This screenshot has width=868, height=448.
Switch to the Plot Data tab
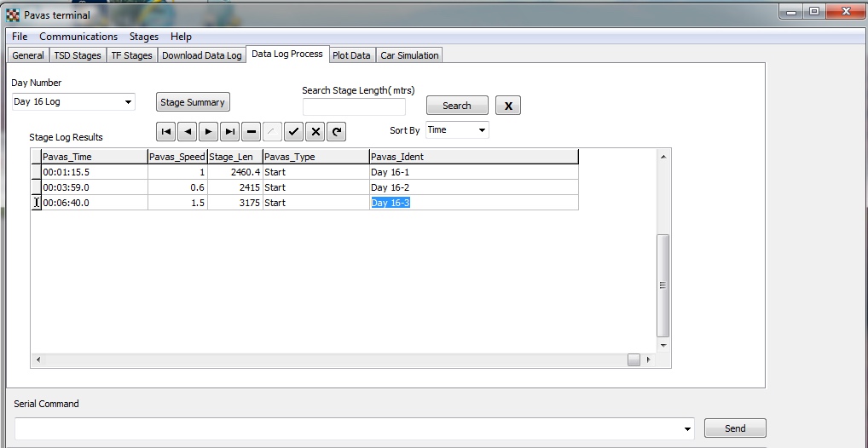point(351,55)
